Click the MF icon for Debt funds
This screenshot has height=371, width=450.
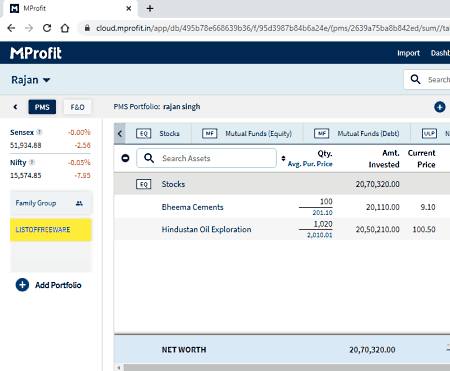click(x=322, y=133)
